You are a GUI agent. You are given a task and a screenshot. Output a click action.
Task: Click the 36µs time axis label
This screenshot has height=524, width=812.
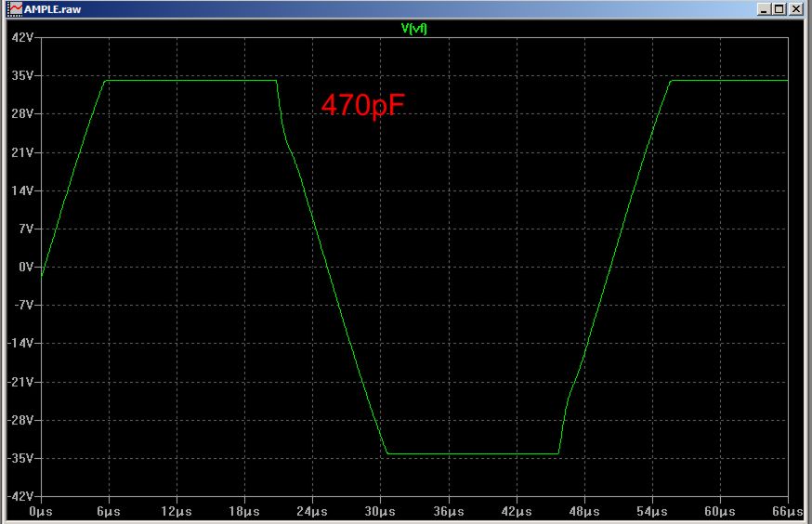(449, 512)
